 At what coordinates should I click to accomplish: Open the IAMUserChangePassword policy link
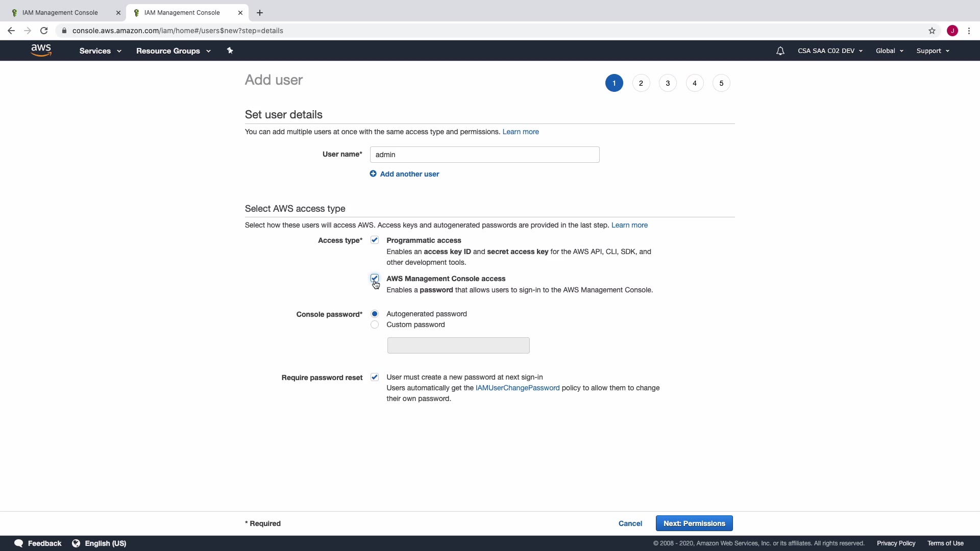tap(517, 388)
